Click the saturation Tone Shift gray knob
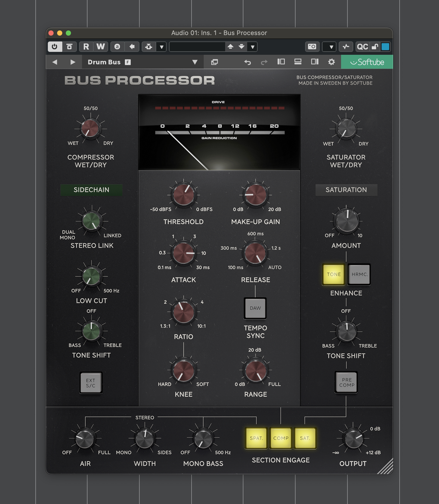The image size is (439, 504). pos(347,331)
